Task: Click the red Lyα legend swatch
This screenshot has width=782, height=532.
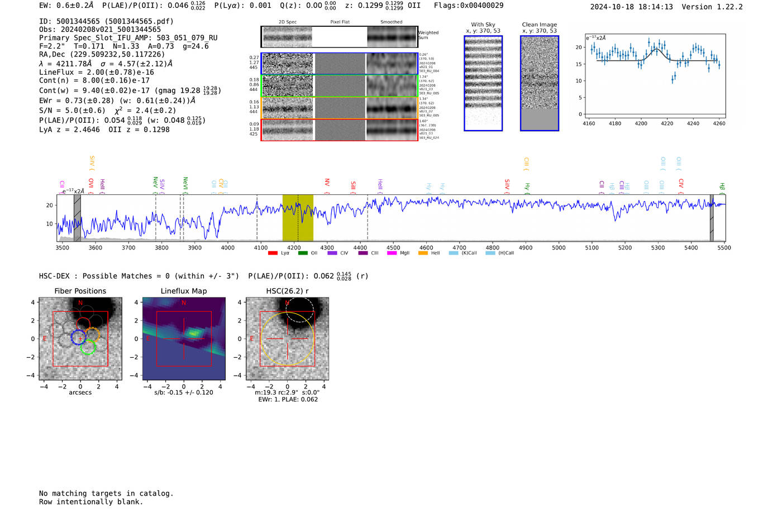Action: pyautogui.click(x=273, y=253)
